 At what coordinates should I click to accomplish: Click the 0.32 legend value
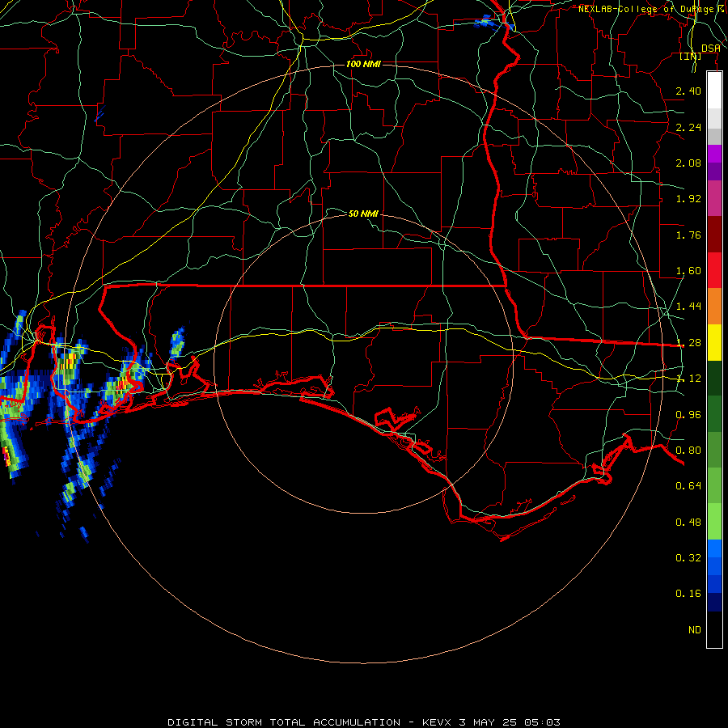click(688, 558)
